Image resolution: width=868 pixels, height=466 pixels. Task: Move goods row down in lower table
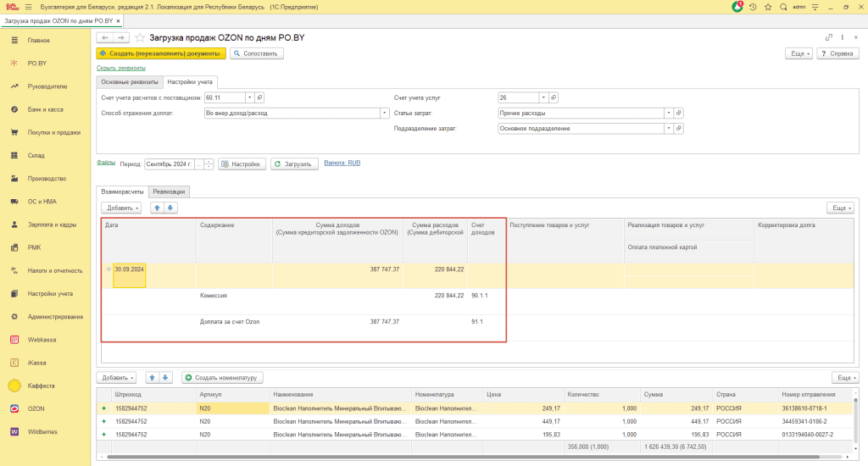click(165, 377)
